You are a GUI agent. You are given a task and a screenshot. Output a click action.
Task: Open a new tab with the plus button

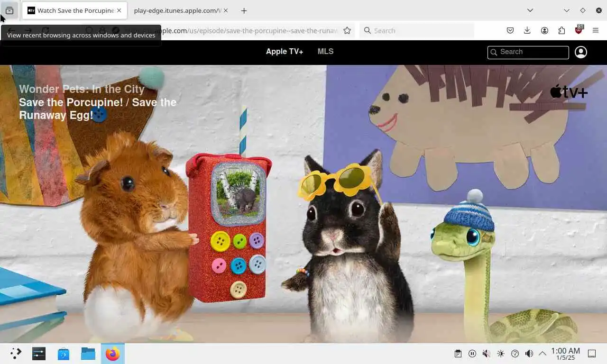(244, 10)
